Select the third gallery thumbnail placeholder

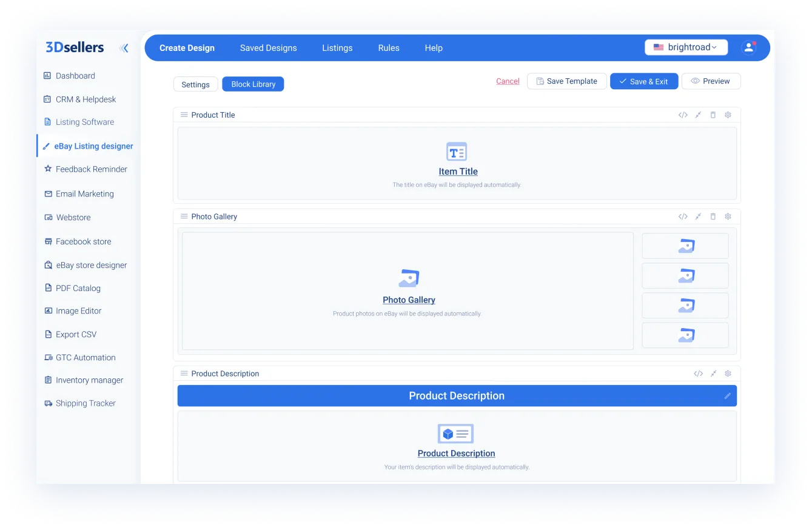coord(685,305)
